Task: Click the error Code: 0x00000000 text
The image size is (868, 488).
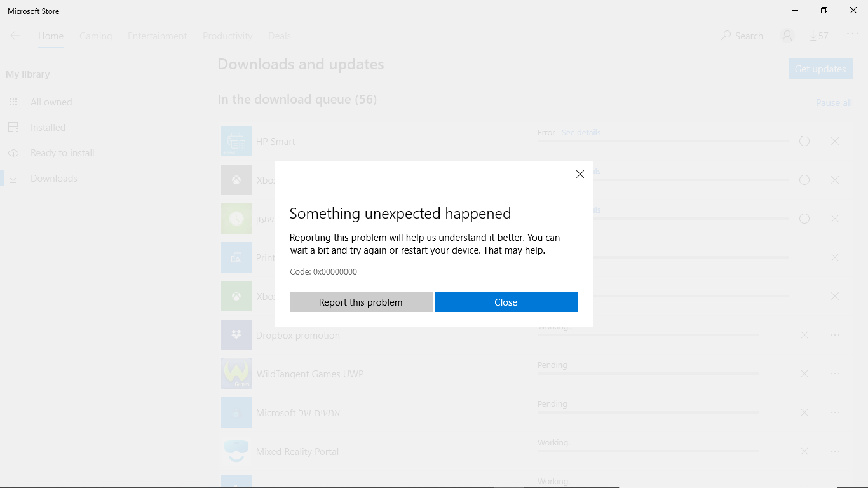Action: [323, 272]
